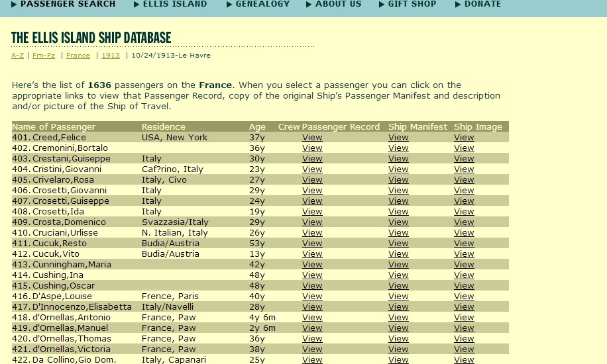View passenger record for Cremonini, Bortalo

coord(312,148)
